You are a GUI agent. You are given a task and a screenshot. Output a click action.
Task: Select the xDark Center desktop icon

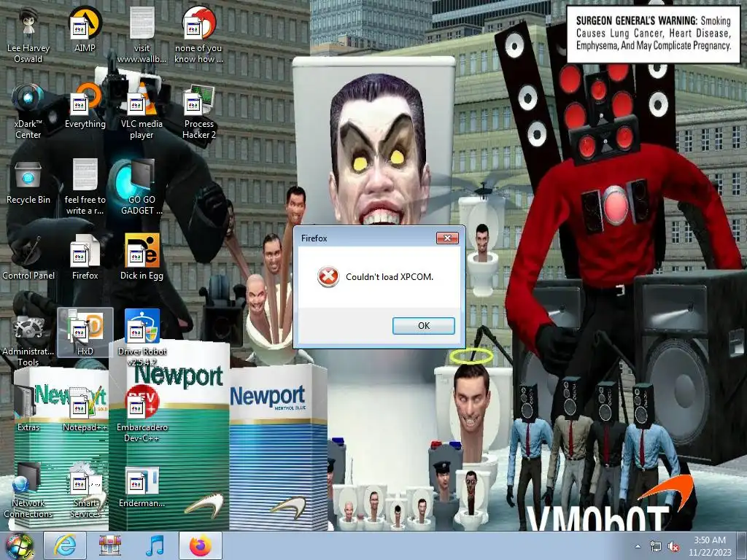coord(28,111)
